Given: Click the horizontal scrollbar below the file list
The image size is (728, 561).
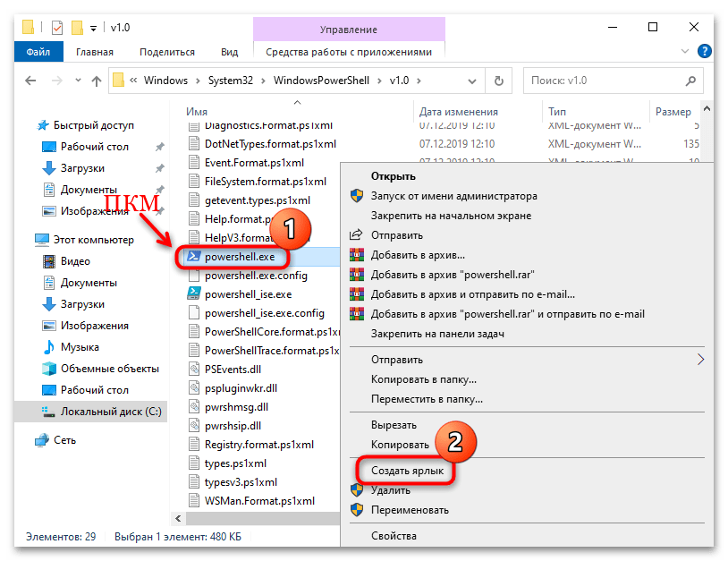Looking at the screenshot, I should pos(250,519).
